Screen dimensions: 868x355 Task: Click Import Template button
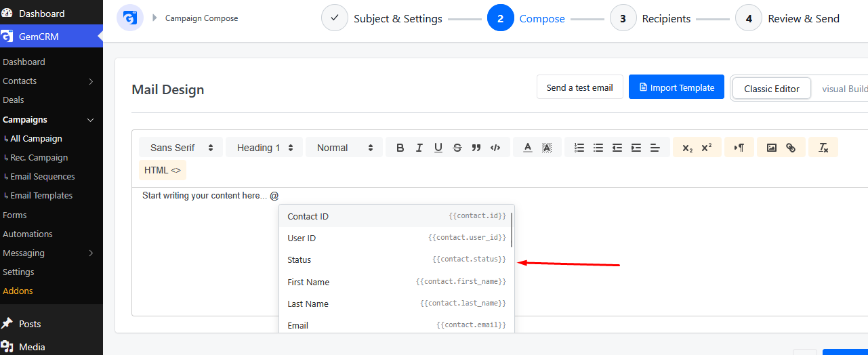[x=677, y=87]
